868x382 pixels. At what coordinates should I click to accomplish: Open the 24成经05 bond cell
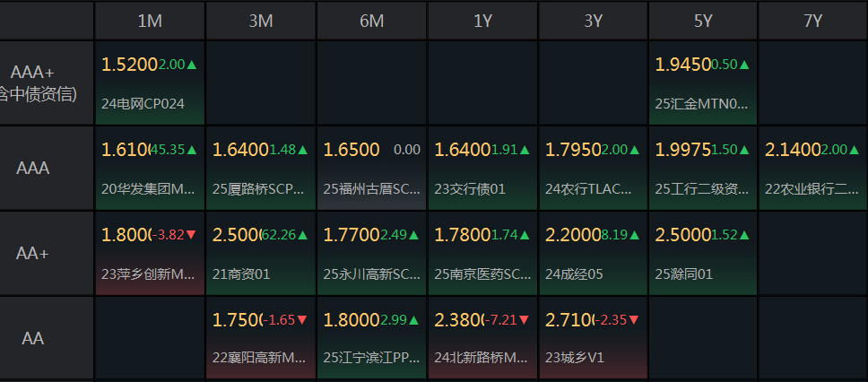tap(593, 254)
